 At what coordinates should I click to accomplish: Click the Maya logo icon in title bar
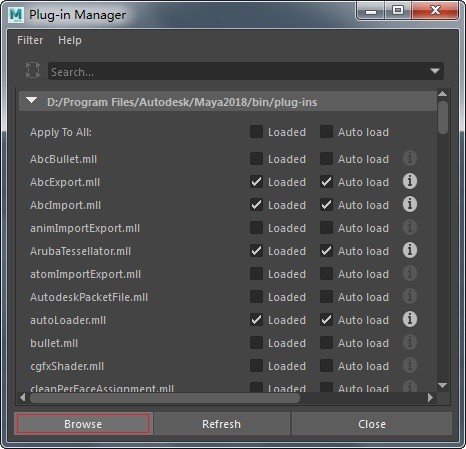(16, 15)
